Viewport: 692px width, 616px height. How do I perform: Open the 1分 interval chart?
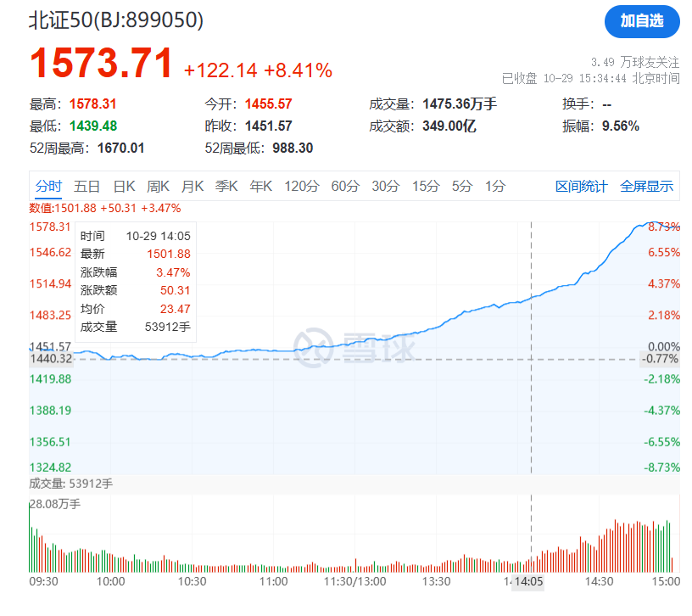495,187
